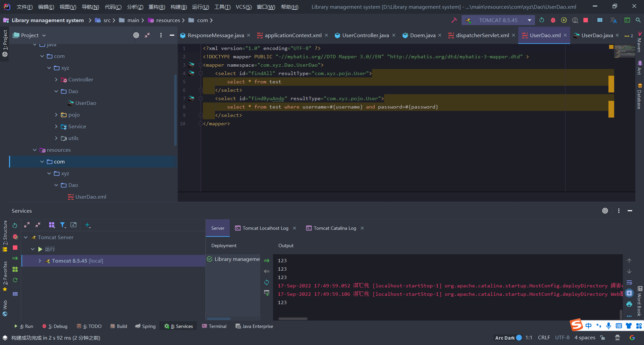
Task: Open the Tomcat Catalina Log tab
Action: pos(335,228)
